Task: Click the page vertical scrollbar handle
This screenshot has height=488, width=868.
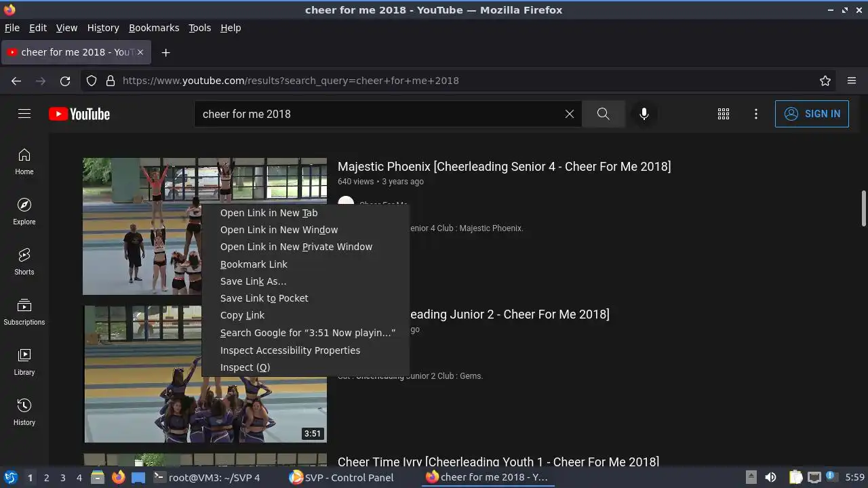Action: 863,209
